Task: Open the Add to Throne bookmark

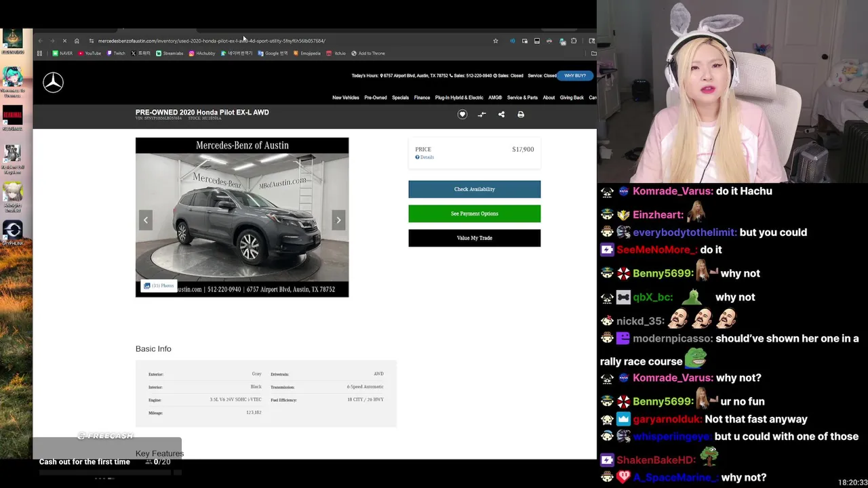Action: [368, 54]
